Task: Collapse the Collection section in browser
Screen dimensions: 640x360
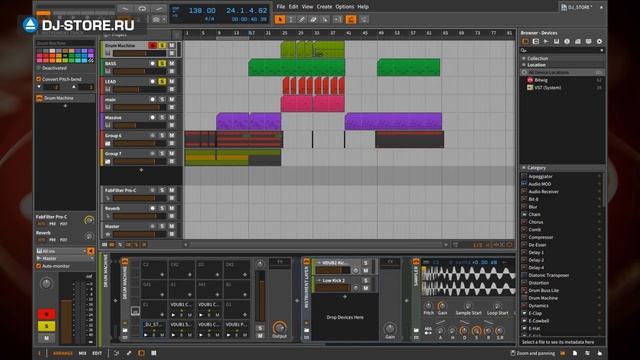Action: pyautogui.click(x=524, y=58)
